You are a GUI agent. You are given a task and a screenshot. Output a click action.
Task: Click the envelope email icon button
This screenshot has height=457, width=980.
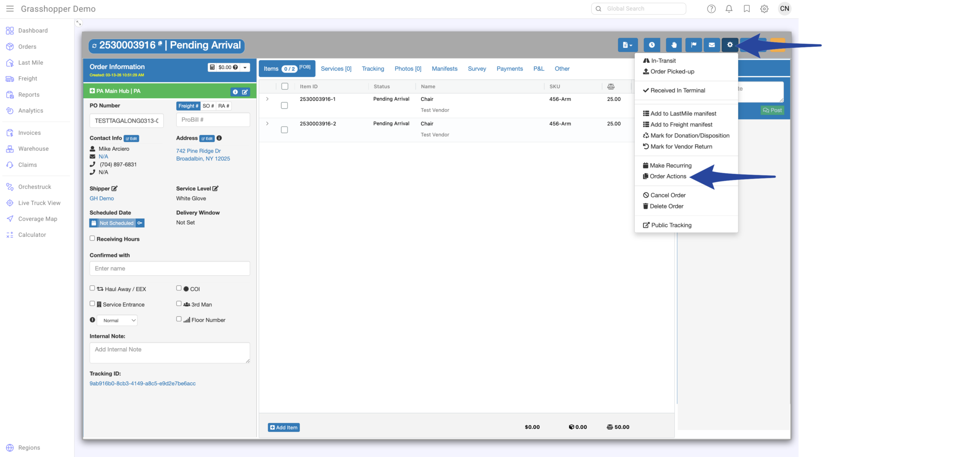pos(711,45)
